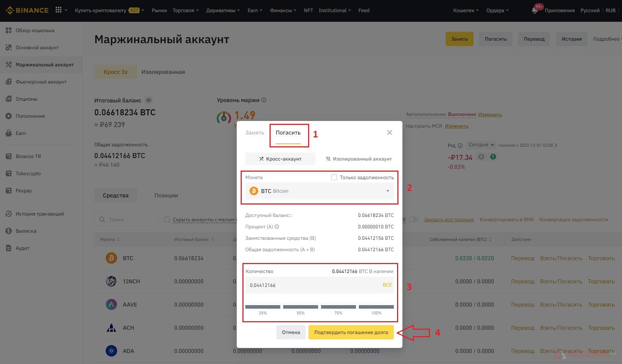Click the Earn sidebar icon
622x364 pixels.
point(9,133)
